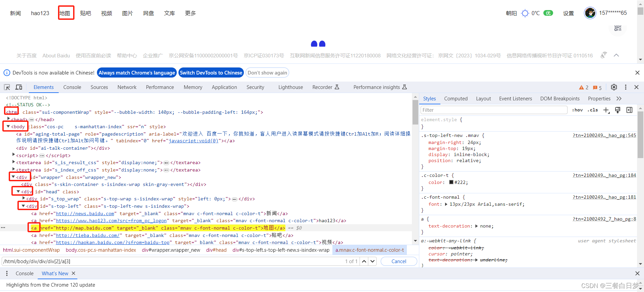This screenshot has width=644, height=292.
Task: Toggle the rendering emulations brush icon
Action: click(x=618, y=110)
